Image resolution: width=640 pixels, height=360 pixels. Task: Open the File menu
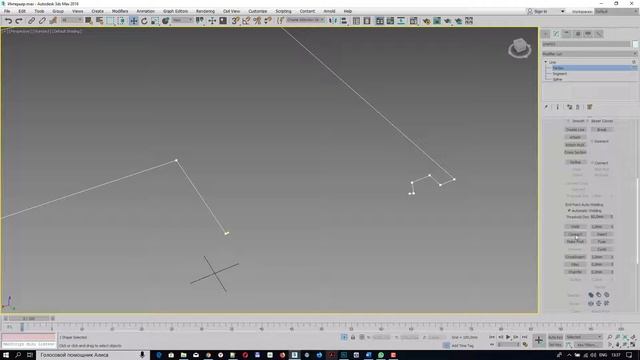pyautogui.click(x=7, y=11)
